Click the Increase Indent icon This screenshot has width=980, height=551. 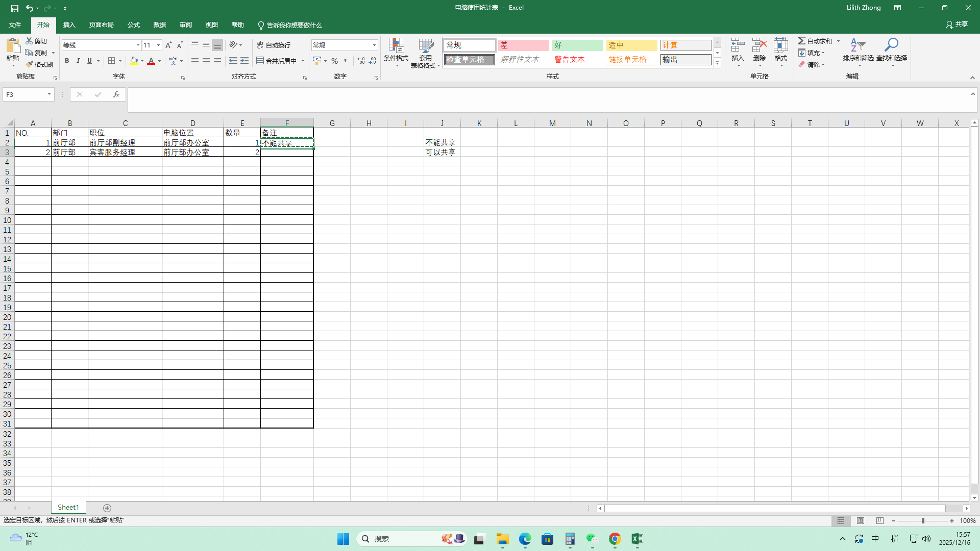pyautogui.click(x=244, y=61)
